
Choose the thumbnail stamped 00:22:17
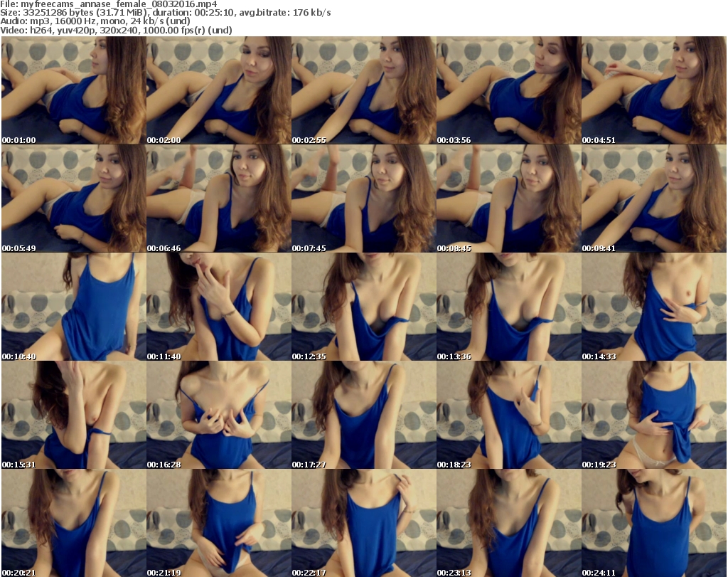tap(364, 523)
